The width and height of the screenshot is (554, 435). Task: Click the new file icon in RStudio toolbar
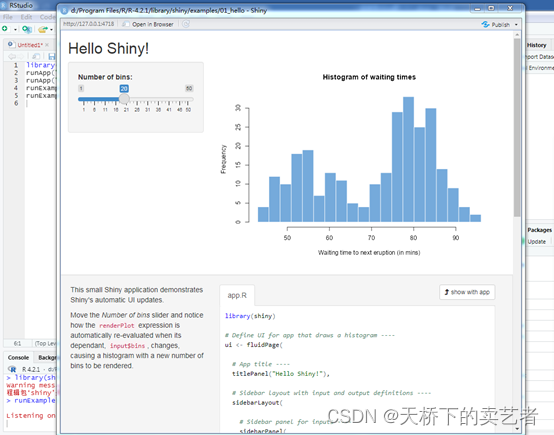coord(5,29)
